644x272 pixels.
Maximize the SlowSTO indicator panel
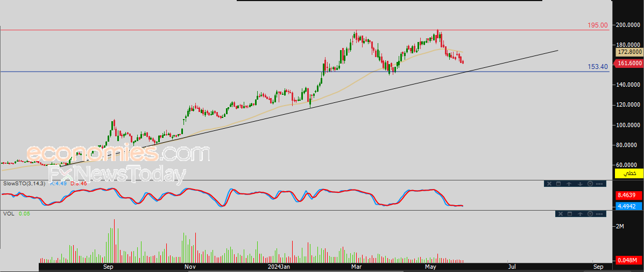pos(558,184)
